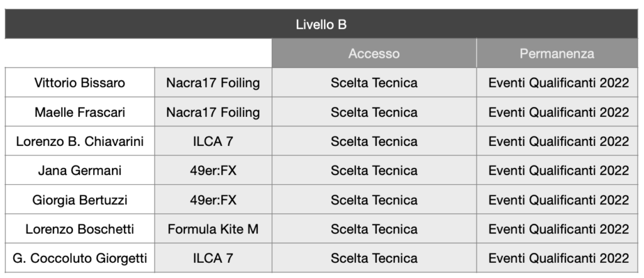The height and width of the screenshot is (278, 644).
Task: Select Nacra17 Foiling in Vittorio Bissaro's row
Action: pos(213,83)
